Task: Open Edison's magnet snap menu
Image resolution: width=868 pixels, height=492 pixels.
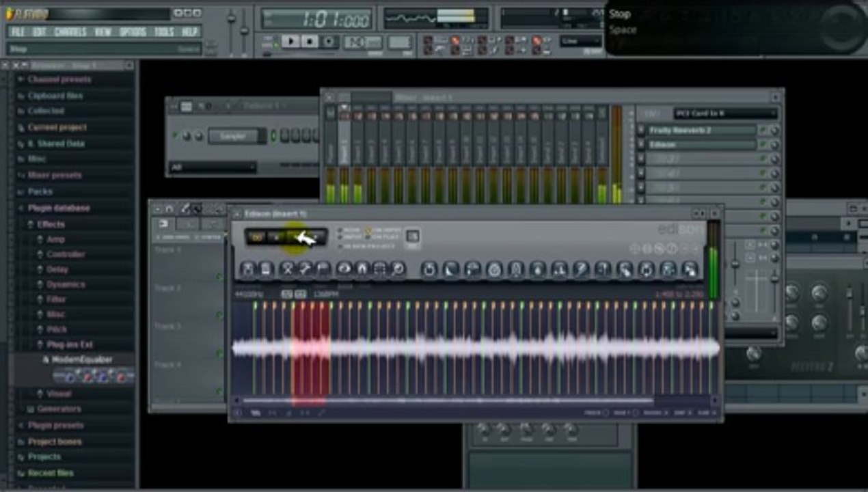Action: 362,269
